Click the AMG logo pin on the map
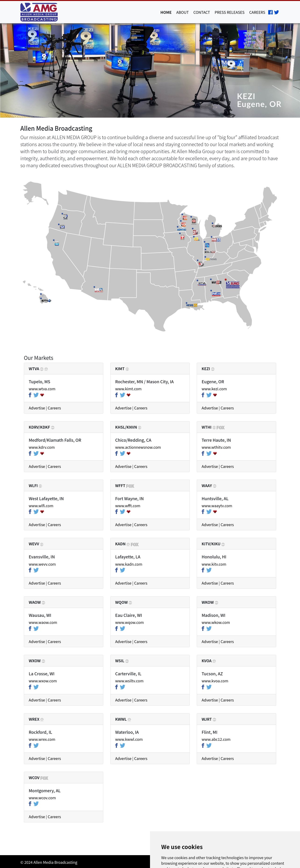The height and width of the screenshot is (868, 300). click(233, 284)
